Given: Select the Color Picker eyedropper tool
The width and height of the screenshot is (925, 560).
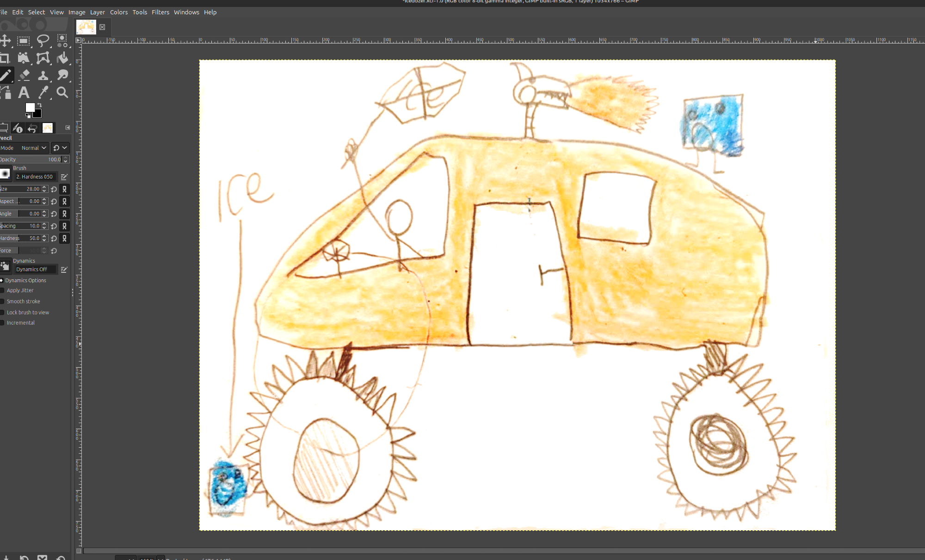Looking at the screenshot, I should [43, 92].
